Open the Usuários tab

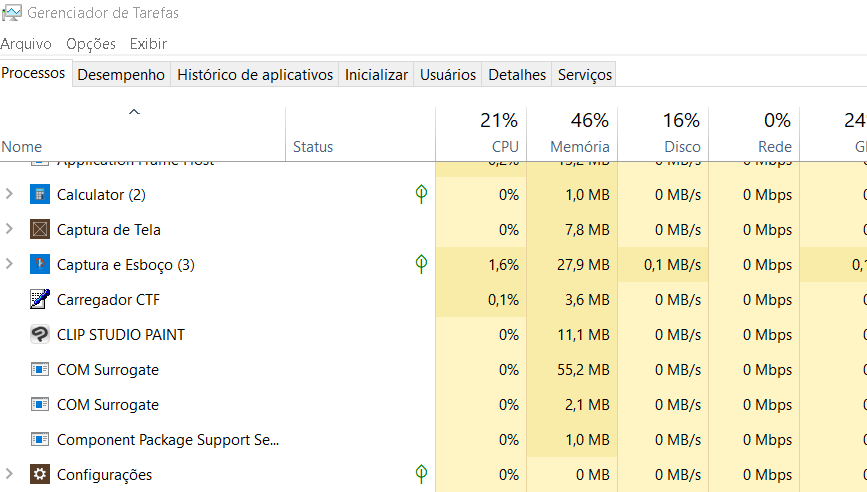(448, 75)
